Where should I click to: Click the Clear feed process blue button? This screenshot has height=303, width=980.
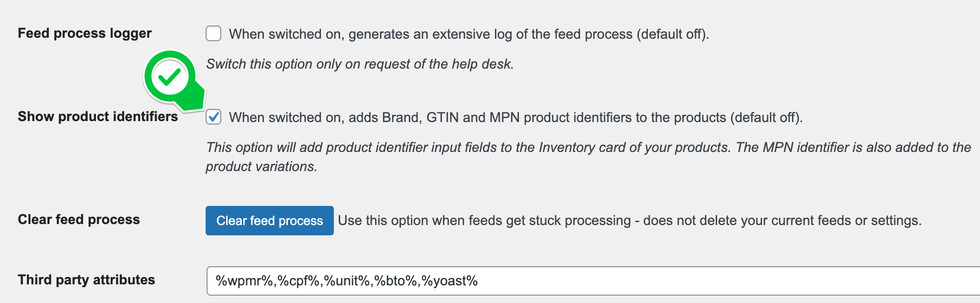(x=270, y=221)
